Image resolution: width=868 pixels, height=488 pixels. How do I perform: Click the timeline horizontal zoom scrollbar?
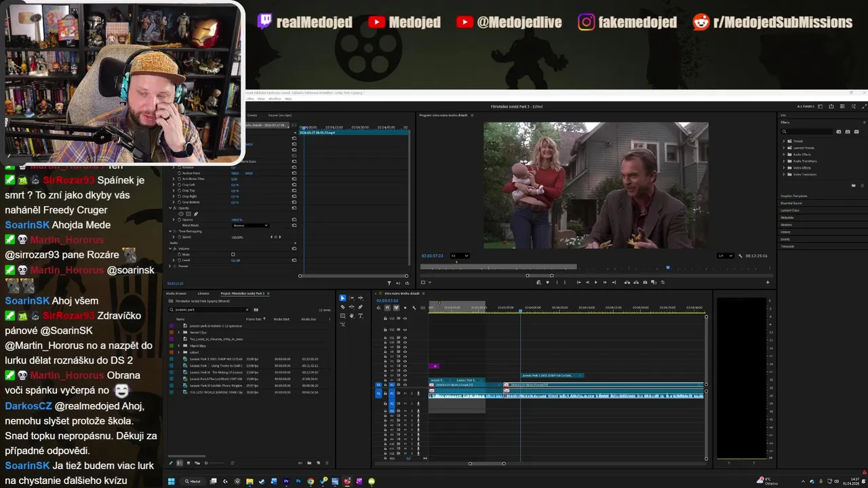coord(487,464)
